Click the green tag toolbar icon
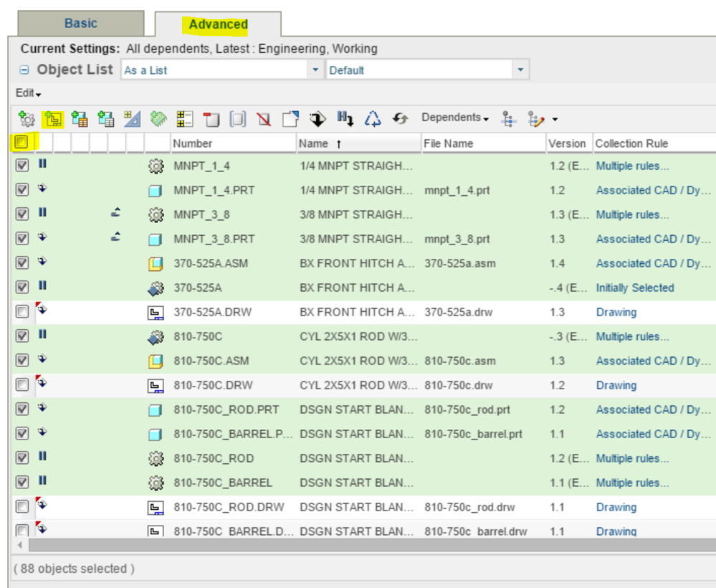This screenshot has height=588, width=716. point(158,119)
